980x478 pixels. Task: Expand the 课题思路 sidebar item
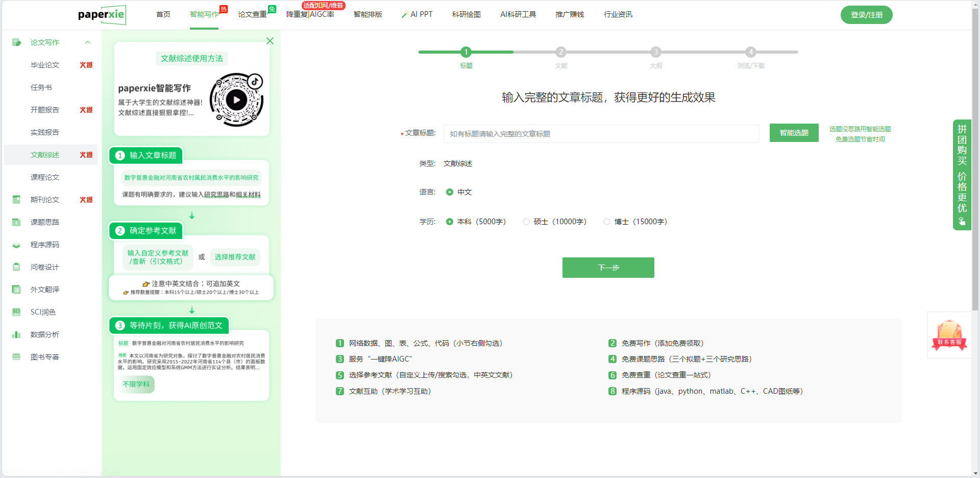(45, 222)
